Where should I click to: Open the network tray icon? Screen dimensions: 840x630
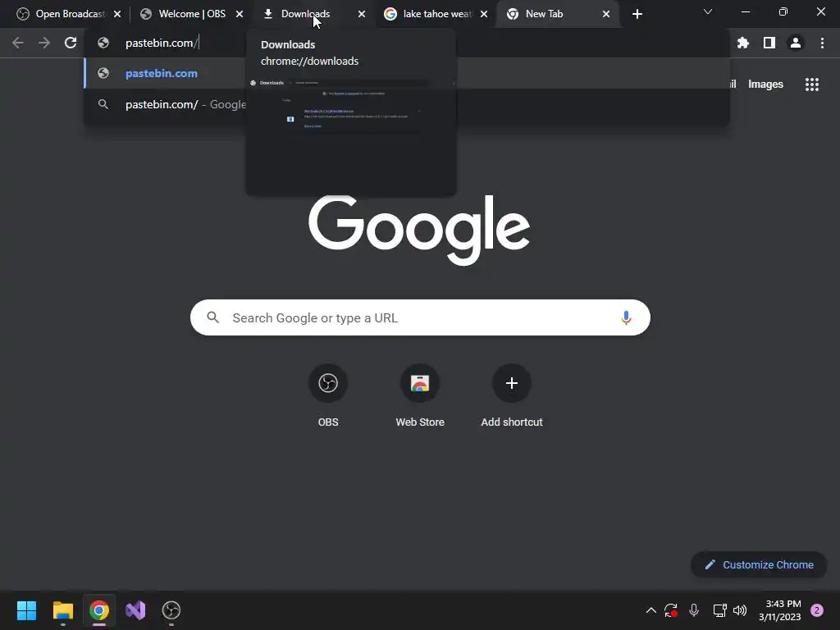tap(719, 610)
